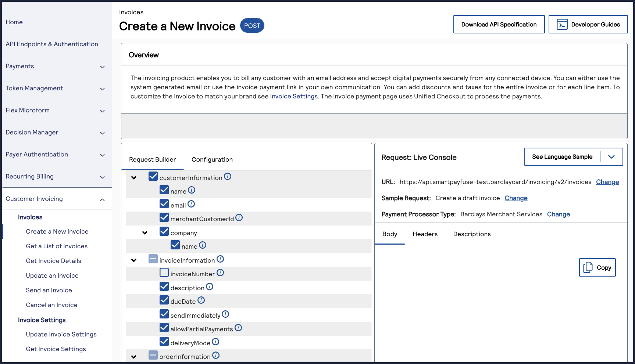635x364 pixels.
Task: View info for merchantCustomerId field
Action: tap(239, 217)
